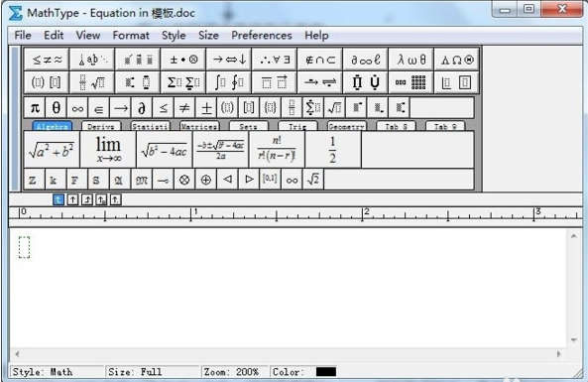Insert the partial derivative symbol
The width and height of the screenshot is (588, 382).
coord(142,108)
